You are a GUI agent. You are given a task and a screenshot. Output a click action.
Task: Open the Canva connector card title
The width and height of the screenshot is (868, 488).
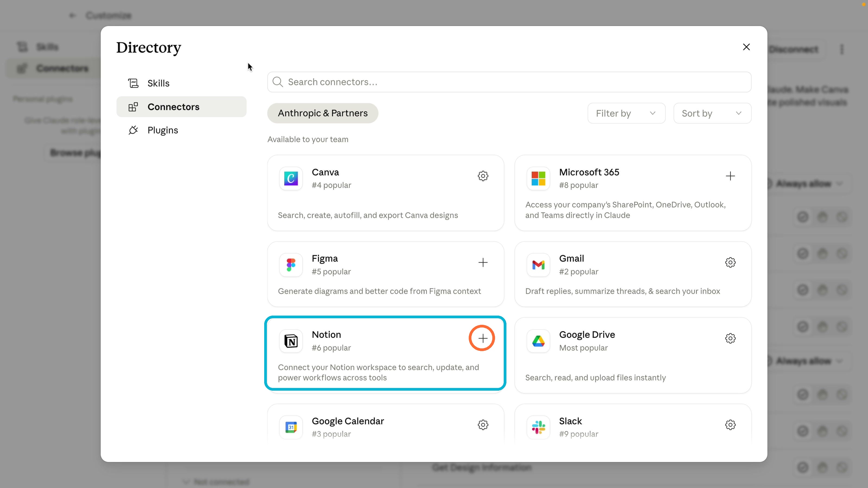click(325, 172)
